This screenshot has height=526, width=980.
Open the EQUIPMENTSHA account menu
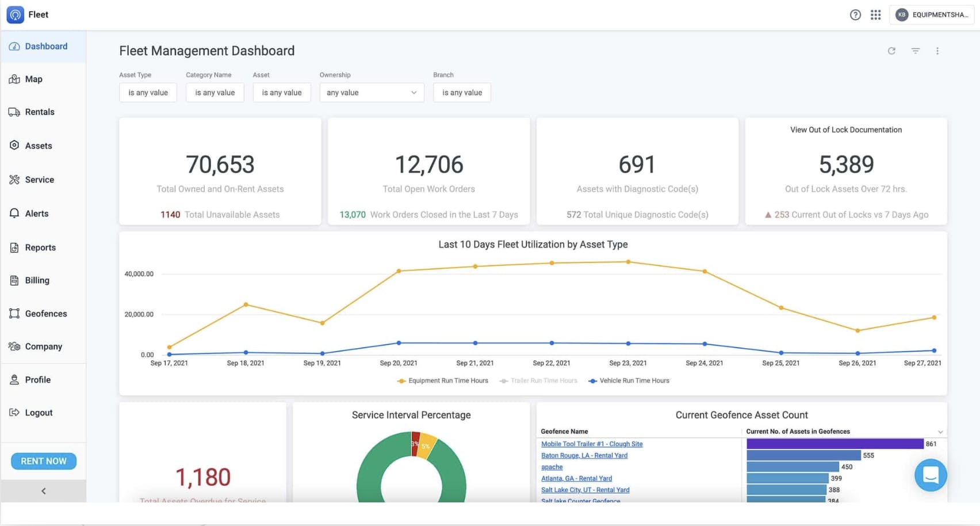932,15
